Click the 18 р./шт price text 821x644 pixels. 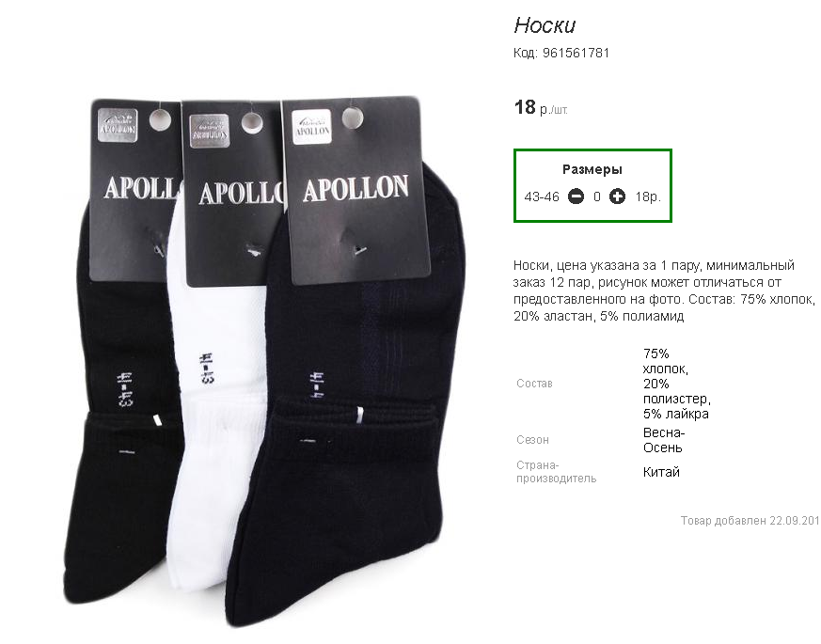[x=541, y=107]
